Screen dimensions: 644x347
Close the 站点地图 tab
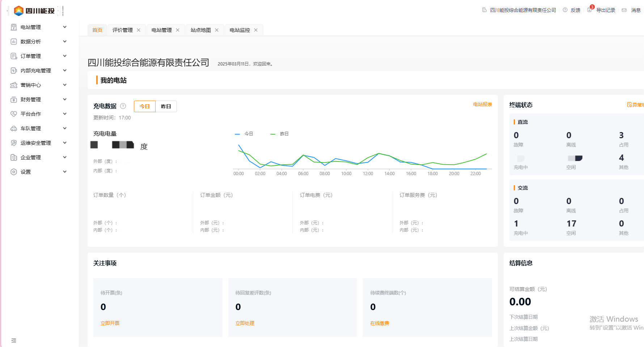point(217,30)
